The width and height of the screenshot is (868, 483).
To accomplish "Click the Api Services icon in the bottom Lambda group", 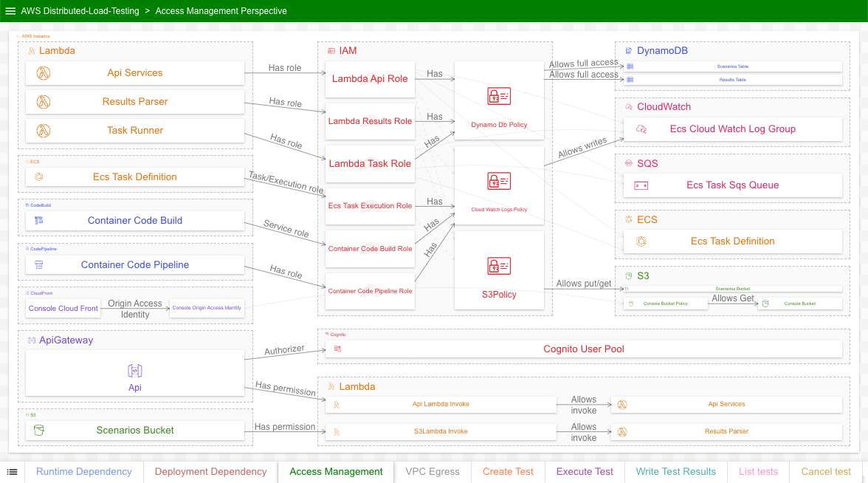I will coord(622,405).
